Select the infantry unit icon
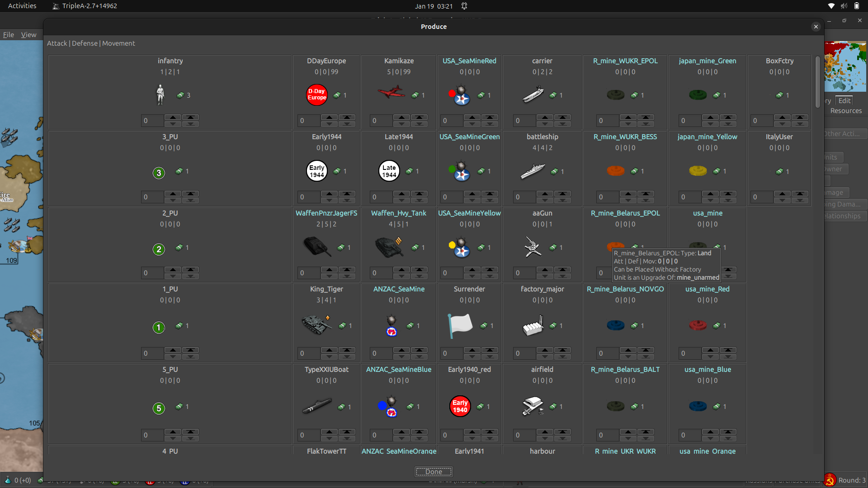The height and width of the screenshot is (488, 868). click(160, 95)
